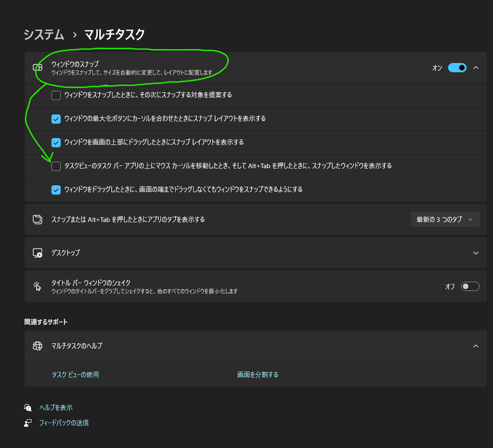
Task: Go back to システム breadcrumb
Action: [44, 34]
